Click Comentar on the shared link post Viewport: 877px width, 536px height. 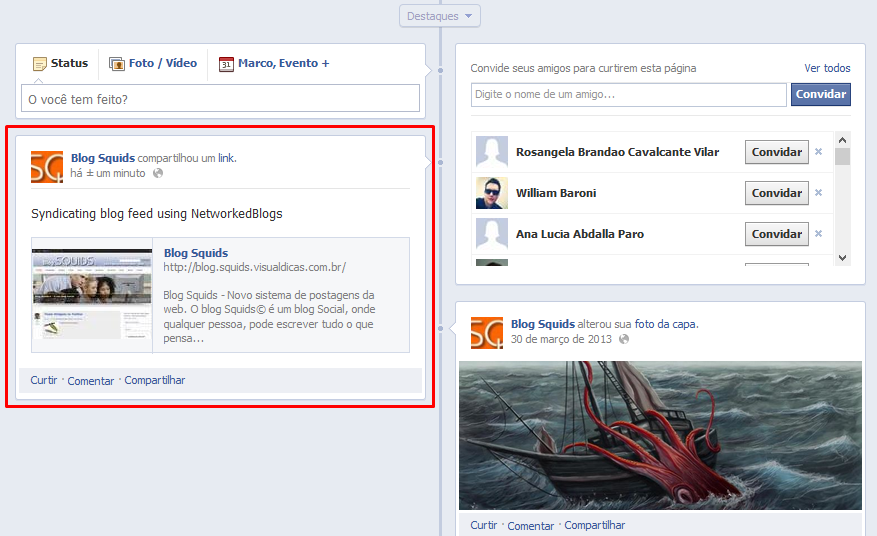[x=91, y=381]
